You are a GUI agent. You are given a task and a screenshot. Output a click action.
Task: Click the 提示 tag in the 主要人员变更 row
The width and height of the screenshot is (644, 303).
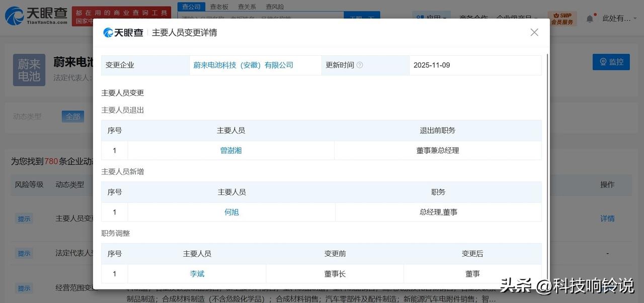24,219
